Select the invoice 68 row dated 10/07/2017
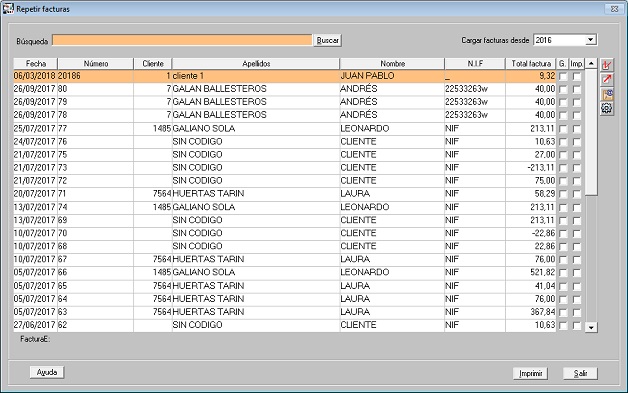Image resolution: width=628 pixels, height=393 pixels. [x=285, y=246]
